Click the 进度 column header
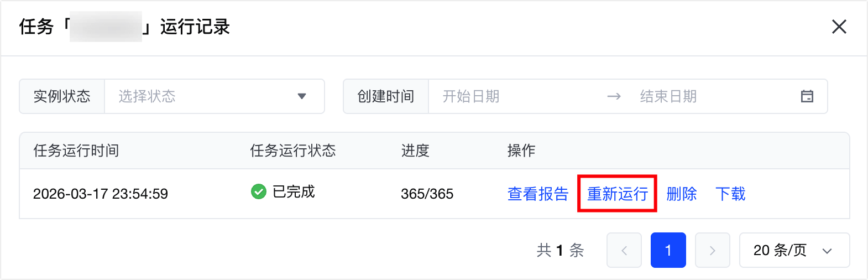This screenshot has height=280, width=868. 415,151
